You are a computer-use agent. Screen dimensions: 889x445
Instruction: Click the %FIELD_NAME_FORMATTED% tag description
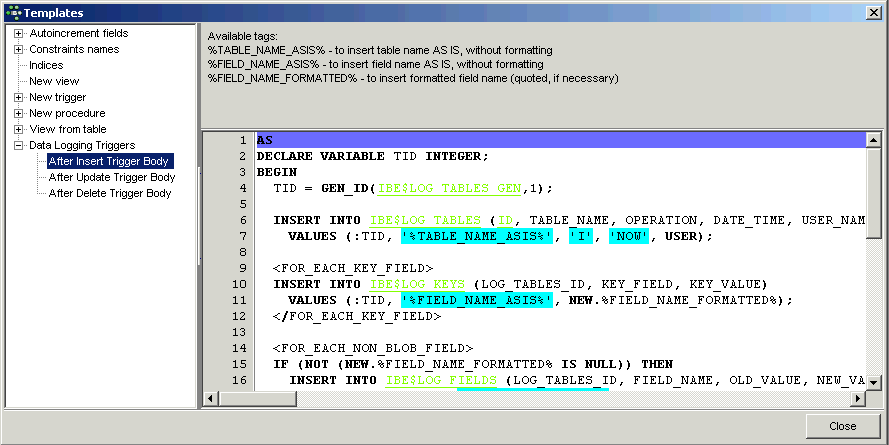413,78
